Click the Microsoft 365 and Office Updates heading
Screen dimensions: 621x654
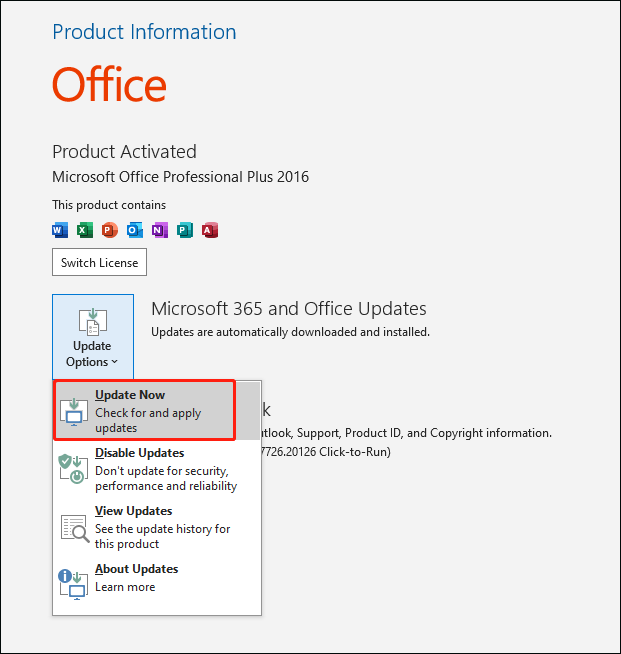[289, 309]
